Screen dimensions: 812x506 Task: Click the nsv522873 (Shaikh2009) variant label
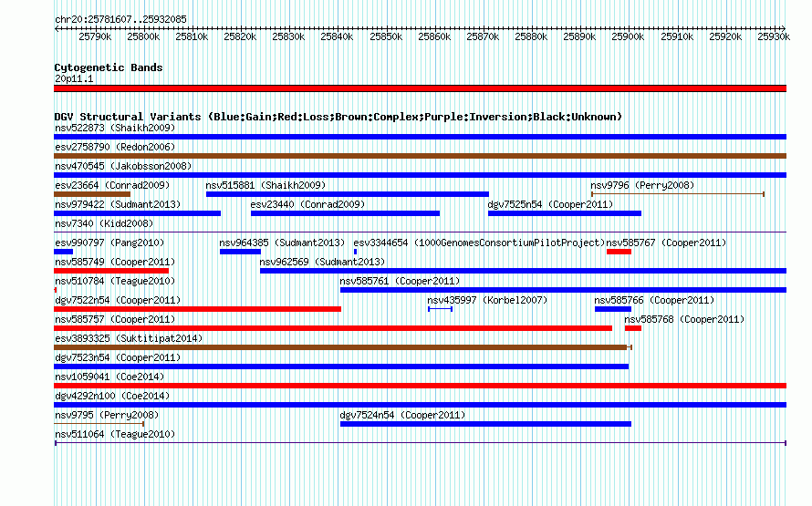[x=115, y=128]
